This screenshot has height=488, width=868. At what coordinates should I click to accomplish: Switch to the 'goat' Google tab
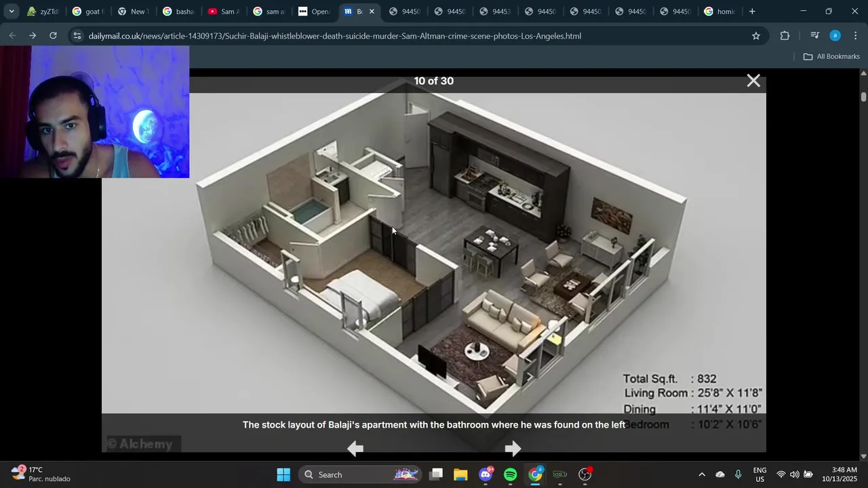(88, 12)
